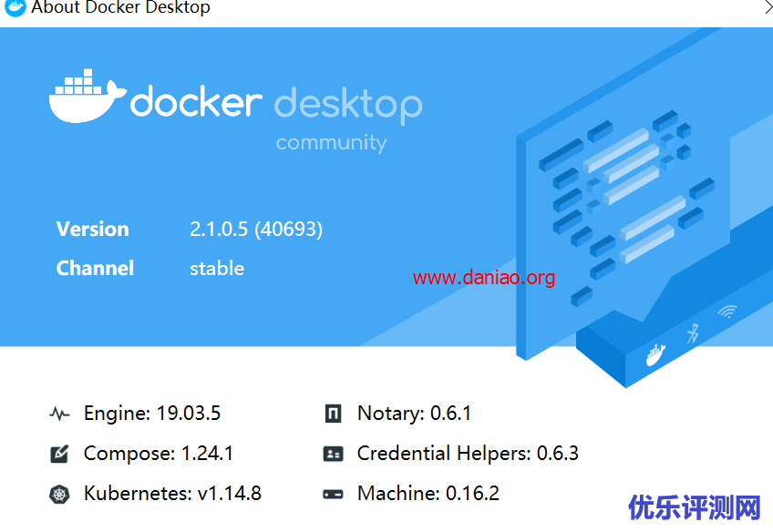Select the 'About Docker Desktop' title text

[120, 7]
